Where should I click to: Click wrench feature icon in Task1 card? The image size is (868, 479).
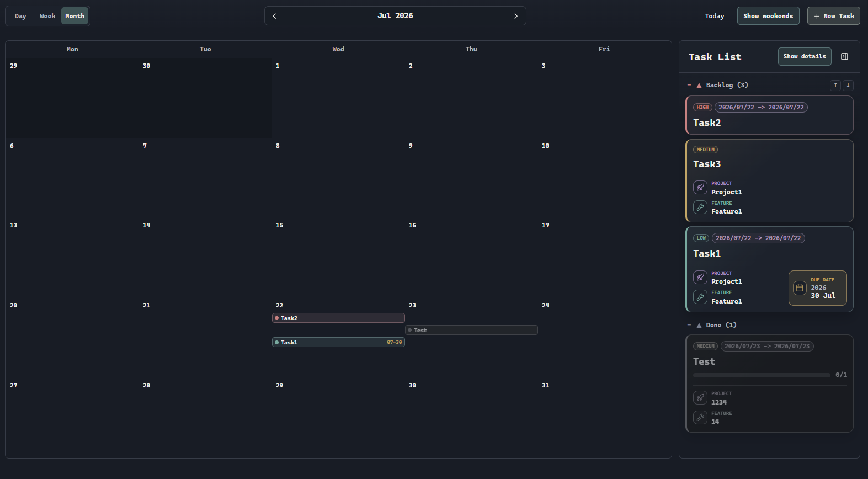tap(700, 297)
